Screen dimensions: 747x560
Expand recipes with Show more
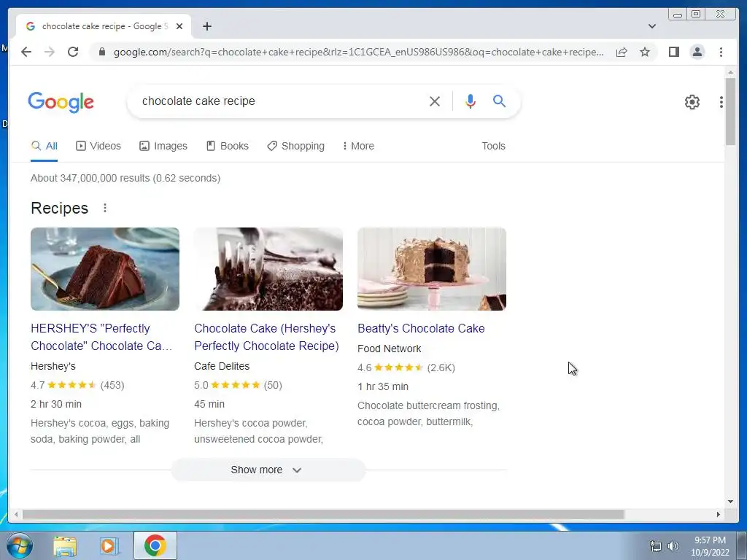268,470
